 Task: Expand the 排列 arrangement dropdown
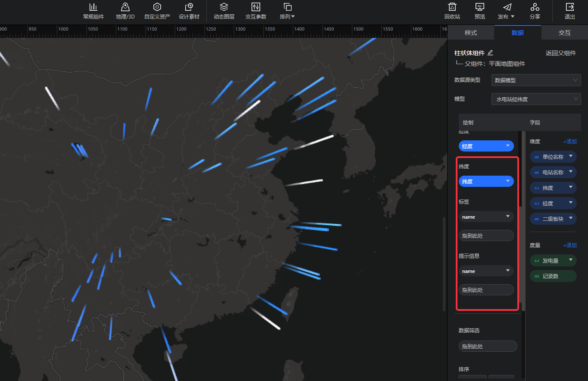[287, 17]
